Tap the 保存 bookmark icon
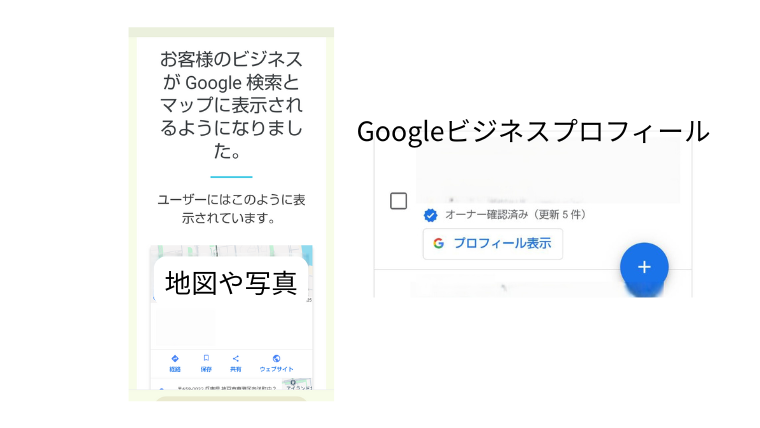This screenshot has height=428, width=760. coord(206,359)
